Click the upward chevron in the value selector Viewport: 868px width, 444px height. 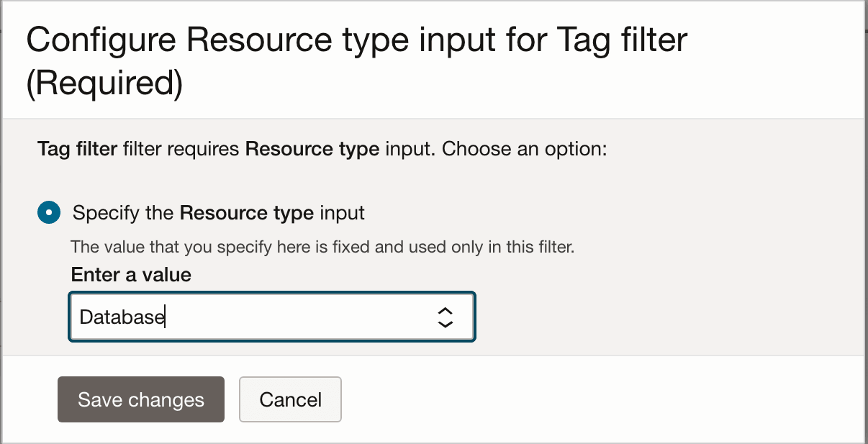tap(446, 310)
